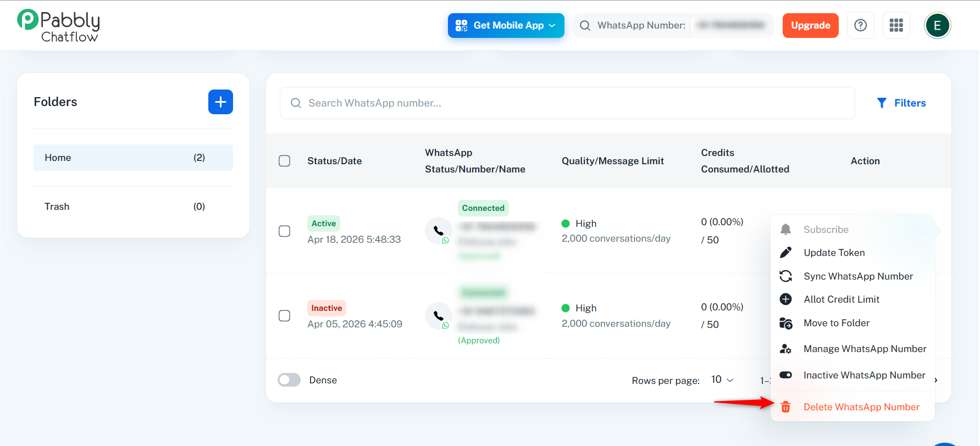Screen dimensions: 980x446
Task: Choose Manage WhatsApp Number option
Action: click(x=853, y=349)
